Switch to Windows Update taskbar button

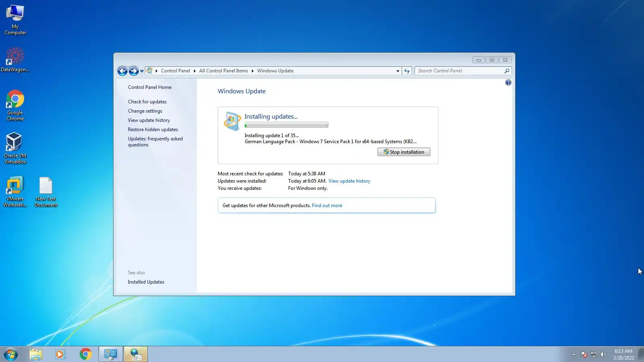[136, 354]
